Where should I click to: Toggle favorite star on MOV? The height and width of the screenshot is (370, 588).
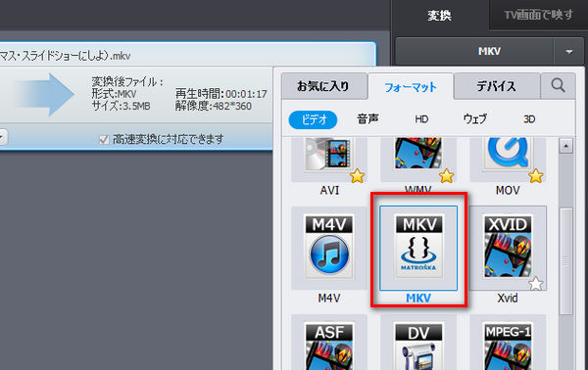pos(536,175)
